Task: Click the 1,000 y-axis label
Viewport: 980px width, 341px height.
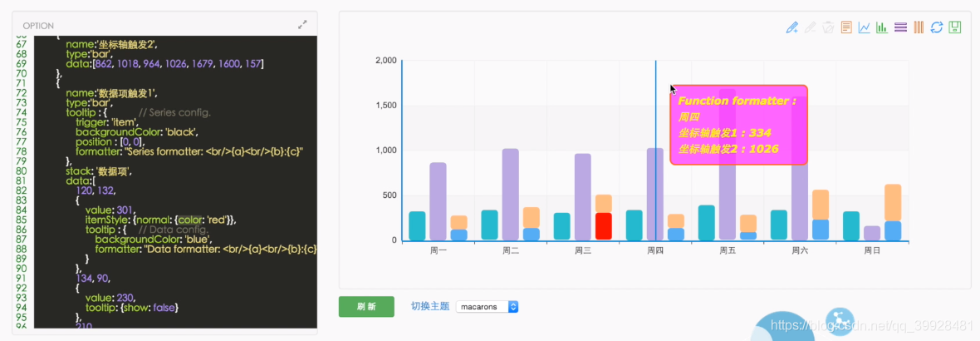Action: (x=385, y=151)
